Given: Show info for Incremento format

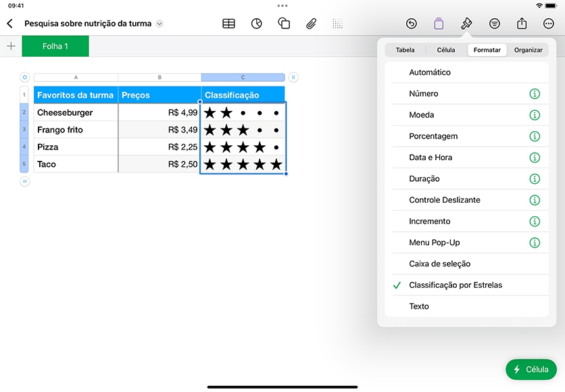Looking at the screenshot, I should point(535,221).
